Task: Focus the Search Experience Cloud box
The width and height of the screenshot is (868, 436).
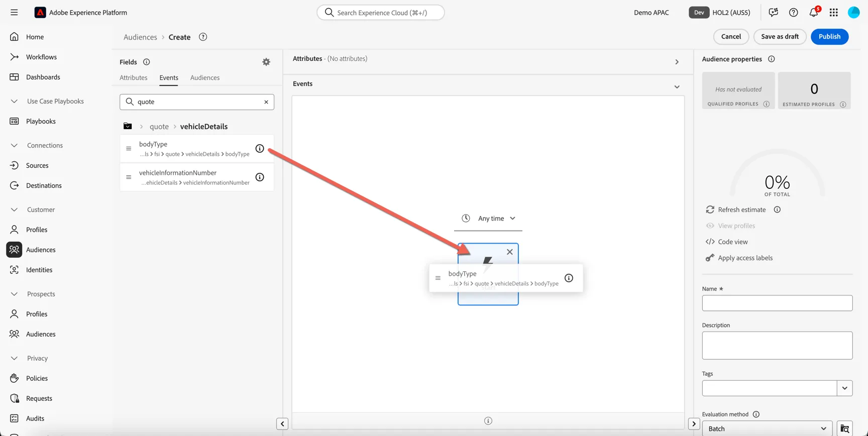Action: click(381, 13)
